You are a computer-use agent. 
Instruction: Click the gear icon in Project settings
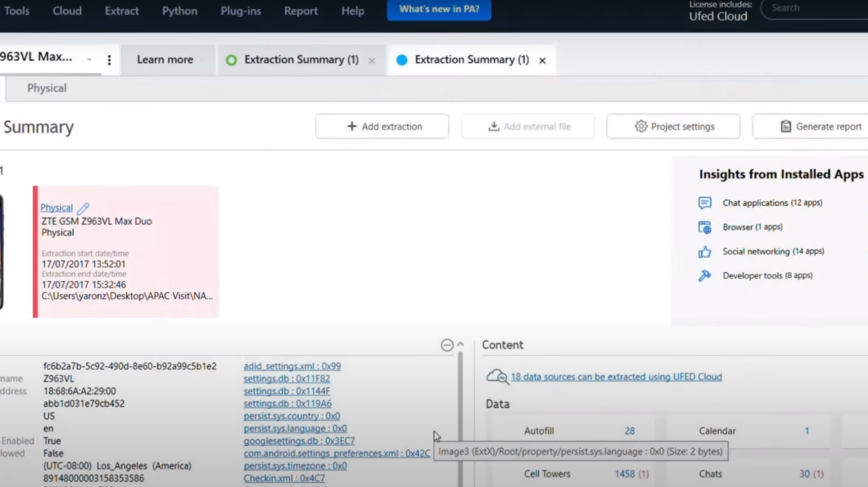641,126
